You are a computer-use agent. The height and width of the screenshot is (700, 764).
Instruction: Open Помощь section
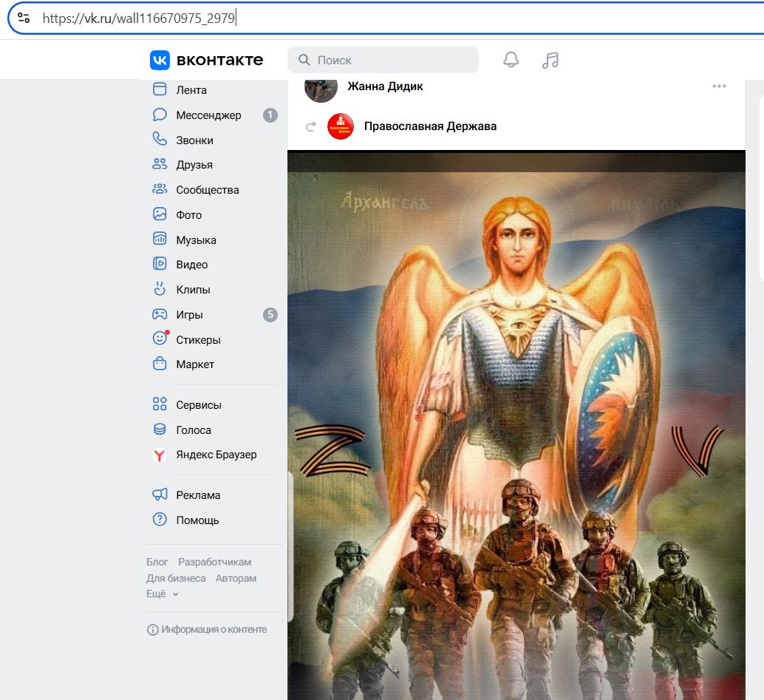tap(197, 520)
